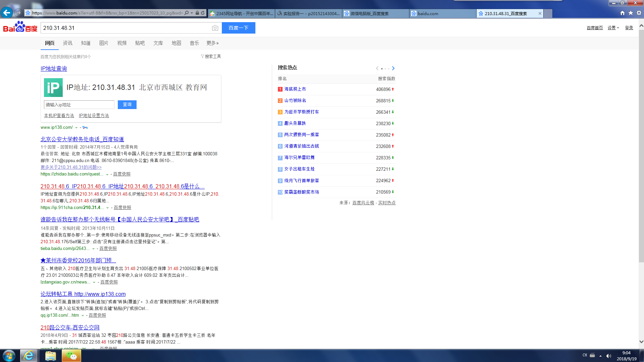Select the 地图 search category
Image resolution: width=644 pixels, height=362 pixels.
176,43
